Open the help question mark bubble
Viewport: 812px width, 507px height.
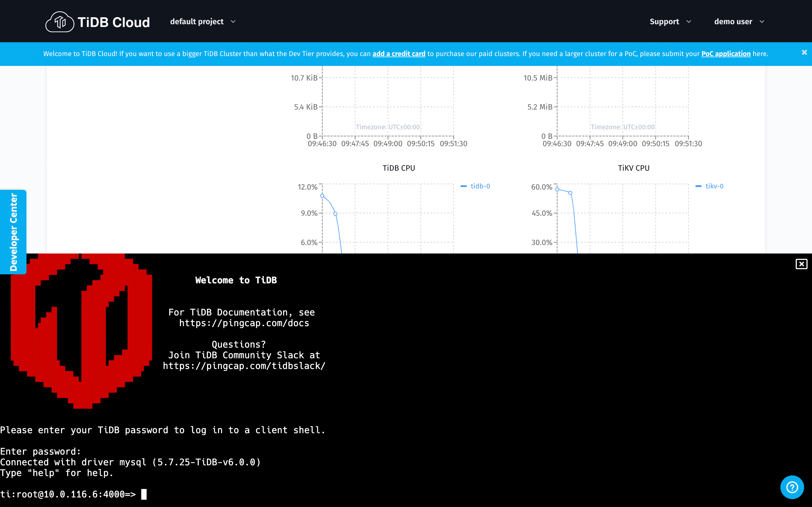click(792, 487)
